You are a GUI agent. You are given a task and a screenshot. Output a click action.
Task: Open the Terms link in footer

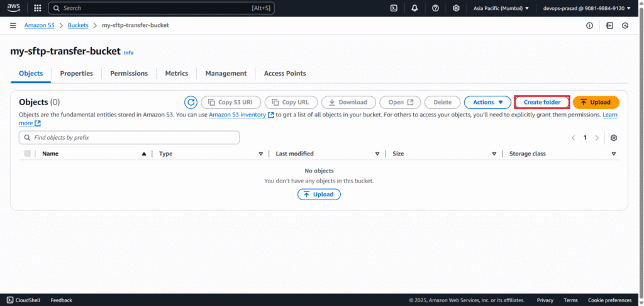[x=570, y=300]
